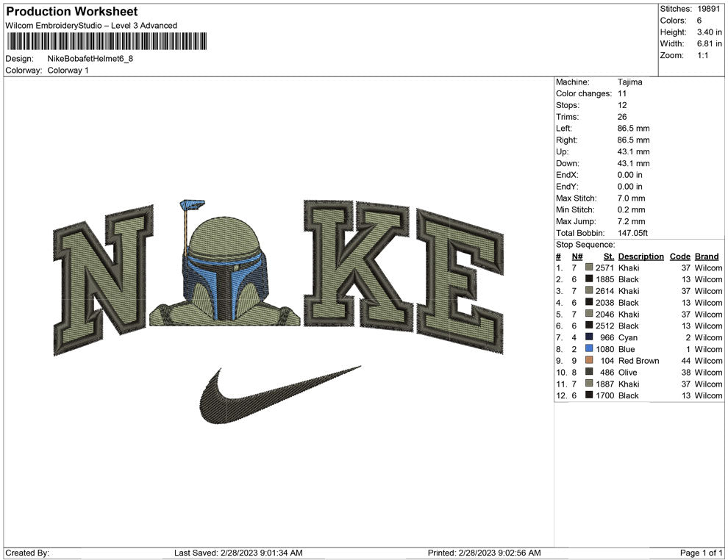Image resolution: width=728 pixels, height=560 pixels.
Task: Click the "Description" column header
Action: tap(640, 256)
